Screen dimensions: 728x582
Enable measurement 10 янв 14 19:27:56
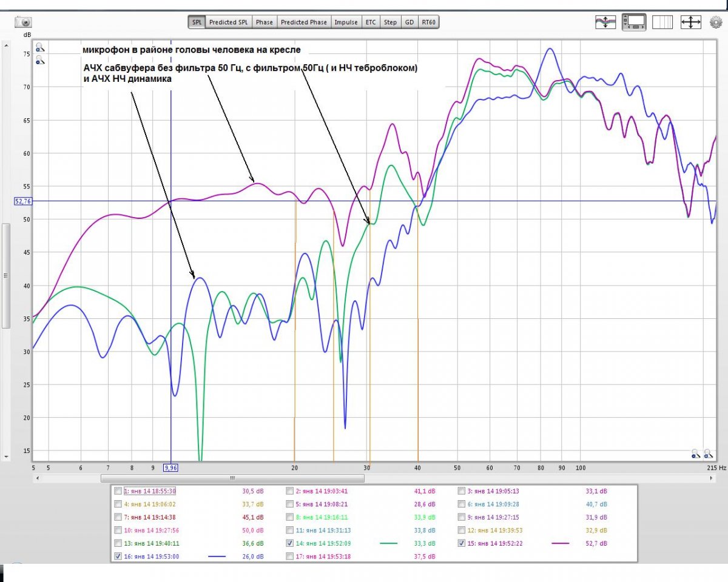tap(118, 530)
